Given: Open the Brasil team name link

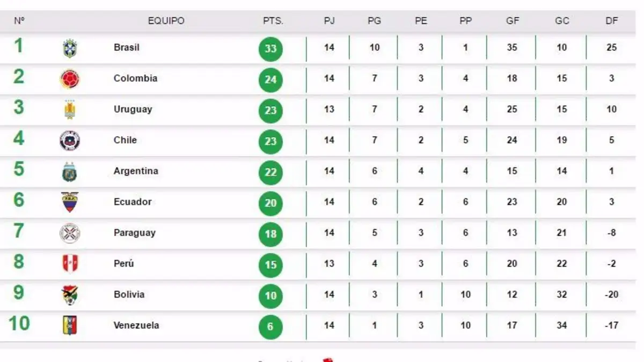Looking at the screenshot, I should click(x=127, y=47).
